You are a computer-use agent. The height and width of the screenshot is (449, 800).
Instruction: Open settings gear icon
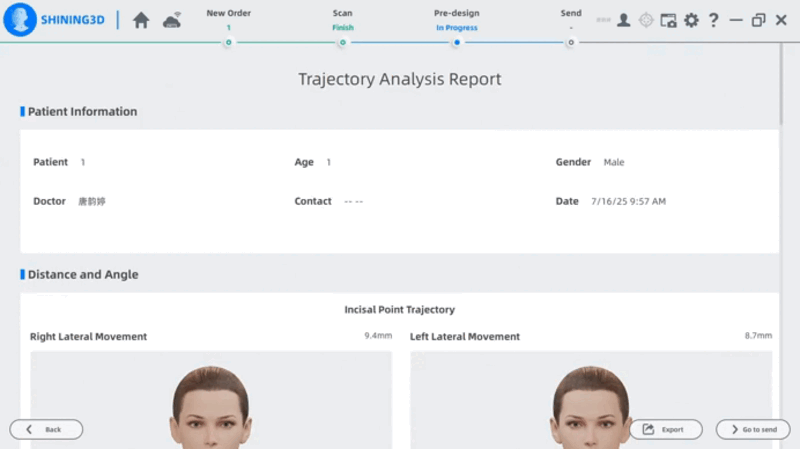coord(691,20)
